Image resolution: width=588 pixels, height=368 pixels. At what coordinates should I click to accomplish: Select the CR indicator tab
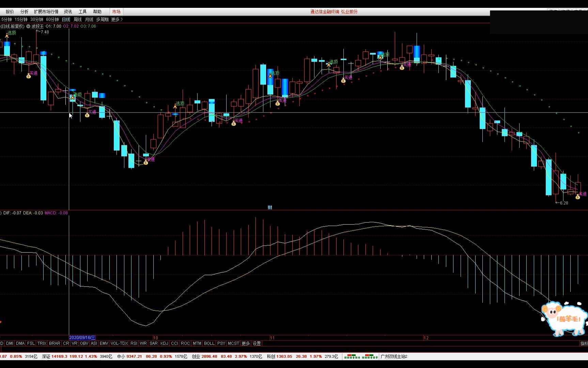pos(66,343)
